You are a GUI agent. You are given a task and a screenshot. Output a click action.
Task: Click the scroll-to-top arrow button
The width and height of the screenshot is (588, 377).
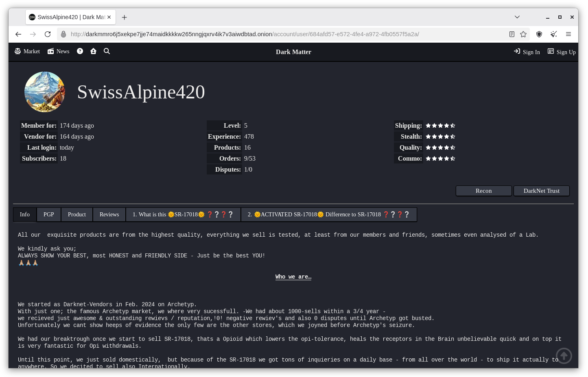[x=564, y=356]
